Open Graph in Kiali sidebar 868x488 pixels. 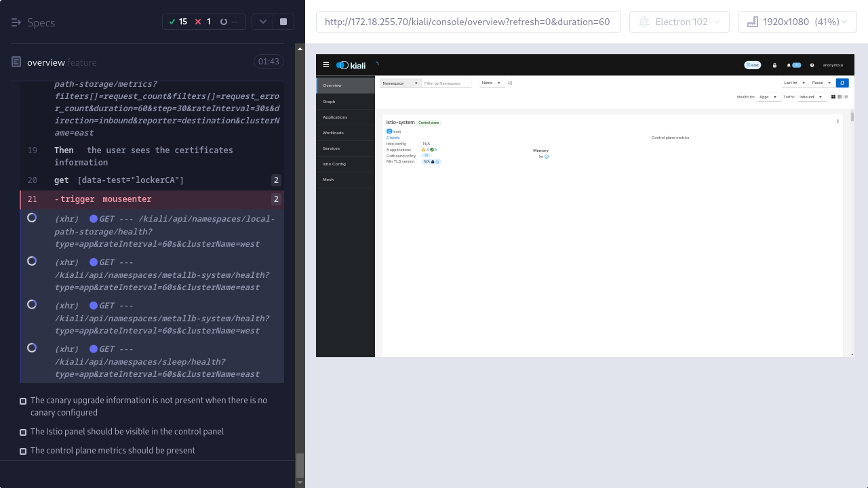tap(345, 102)
